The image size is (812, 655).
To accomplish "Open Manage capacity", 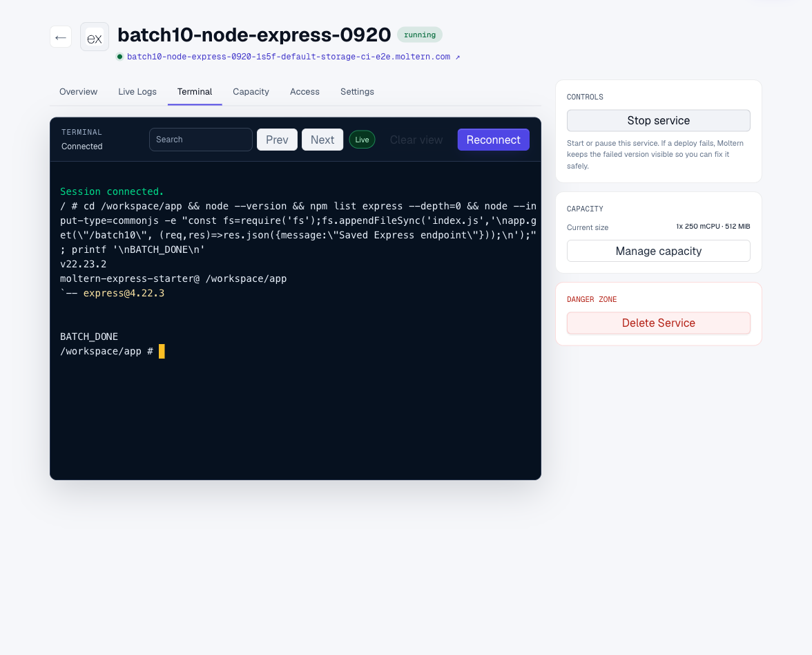I will (x=658, y=251).
